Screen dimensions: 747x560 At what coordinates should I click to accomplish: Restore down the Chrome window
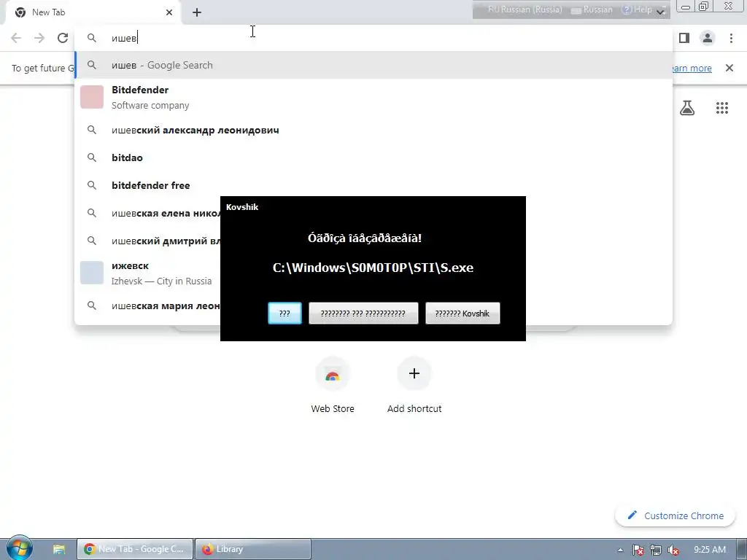click(x=703, y=6)
